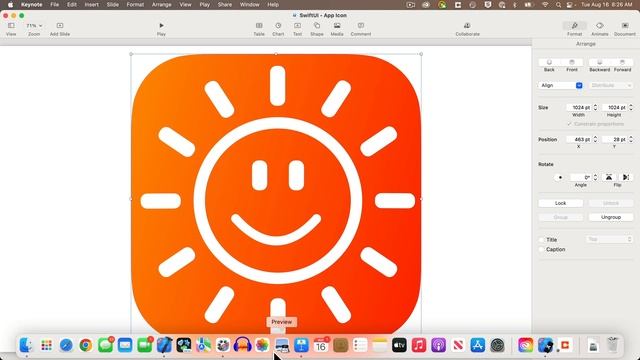Open Spotlight search in menu bar
Image resolution: width=640 pixels, height=360 pixels.
[558, 4]
